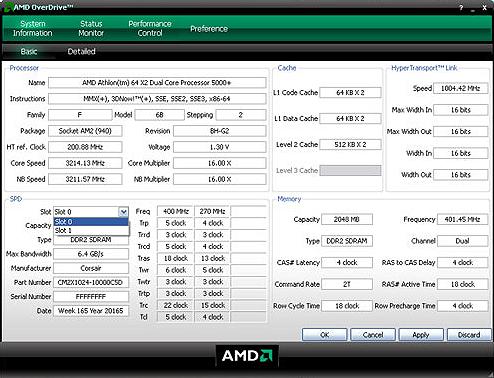Switch to the Detailed sub-tab
Image resolution: width=494 pixels, height=378 pixels.
tap(81, 51)
